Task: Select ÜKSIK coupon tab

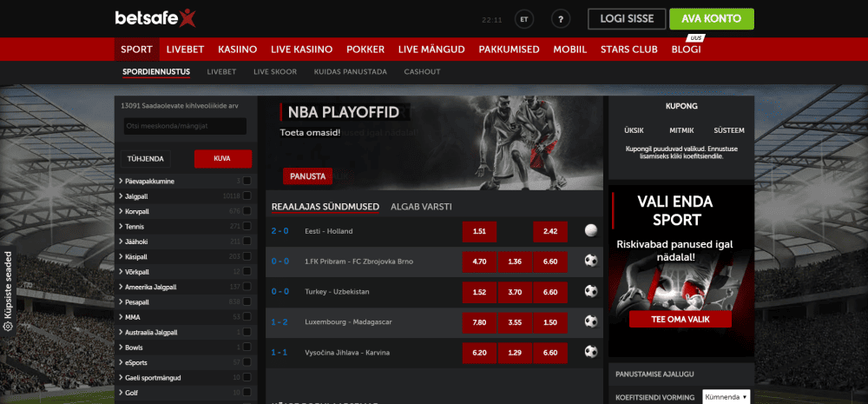Action: (634, 131)
